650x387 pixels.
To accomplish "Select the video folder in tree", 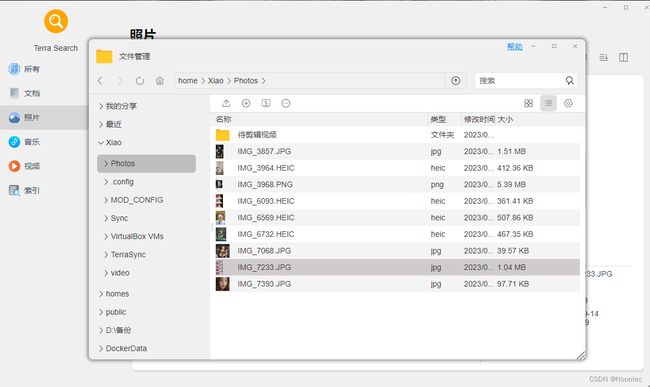I will click(x=120, y=273).
